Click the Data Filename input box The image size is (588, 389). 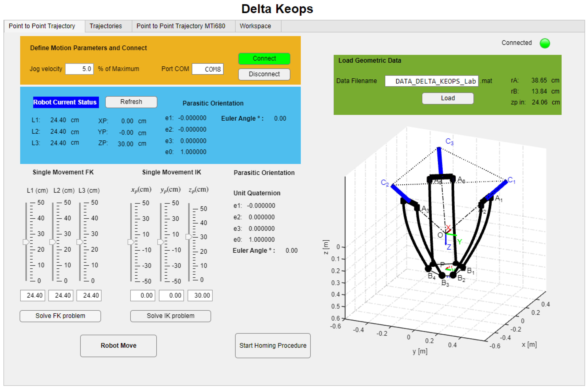click(x=431, y=81)
